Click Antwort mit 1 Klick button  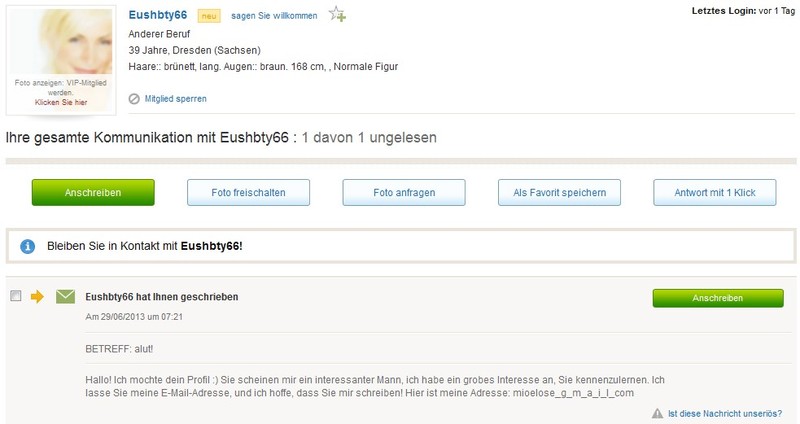[715, 192]
